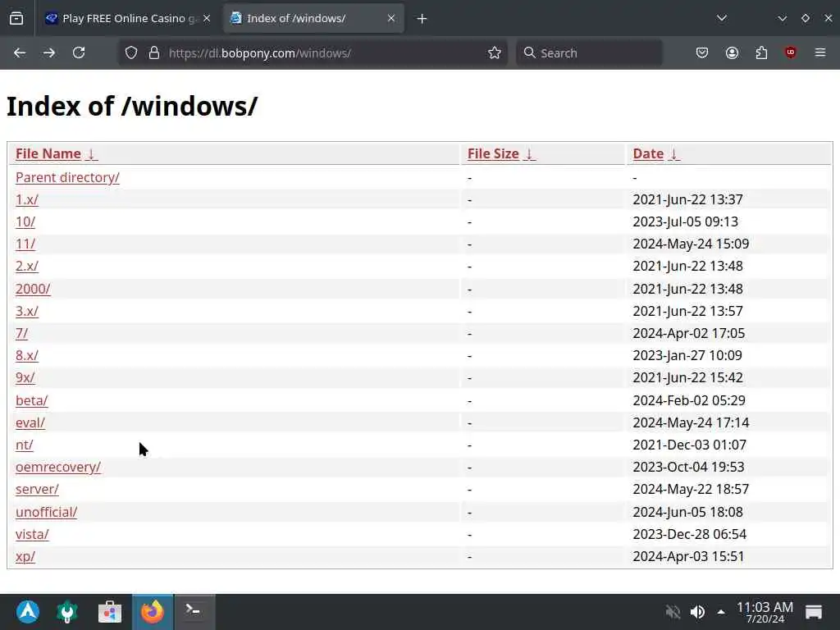Open the volume speaker tray icon
The height and width of the screenshot is (630, 840).
pyautogui.click(x=697, y=611)
